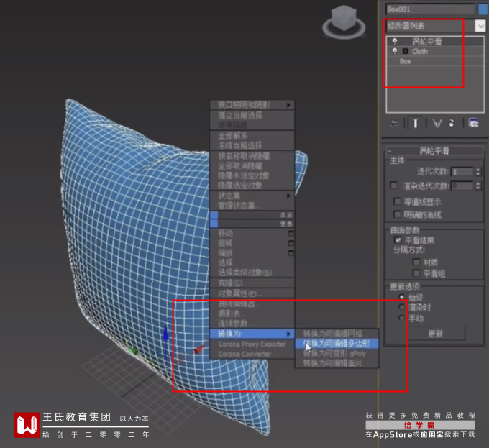This screenshot has height=448, width=489.
Task: Enable the 材质 separate-by checkbox
Action: pyautogui.click(x=416, y=262)
